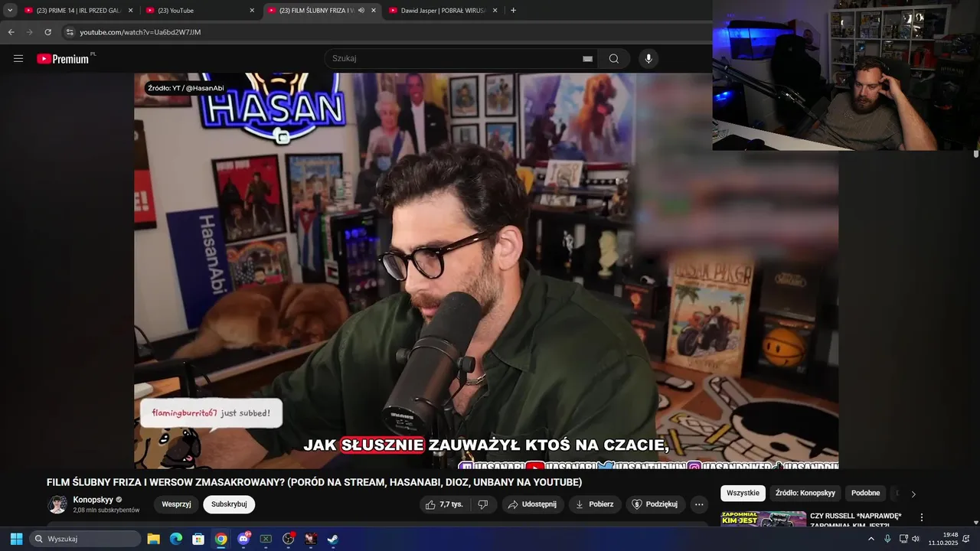Click the address bar URL
Viewport: 980px width, 551px height.
pyautogui.click(x=140, y=32)
